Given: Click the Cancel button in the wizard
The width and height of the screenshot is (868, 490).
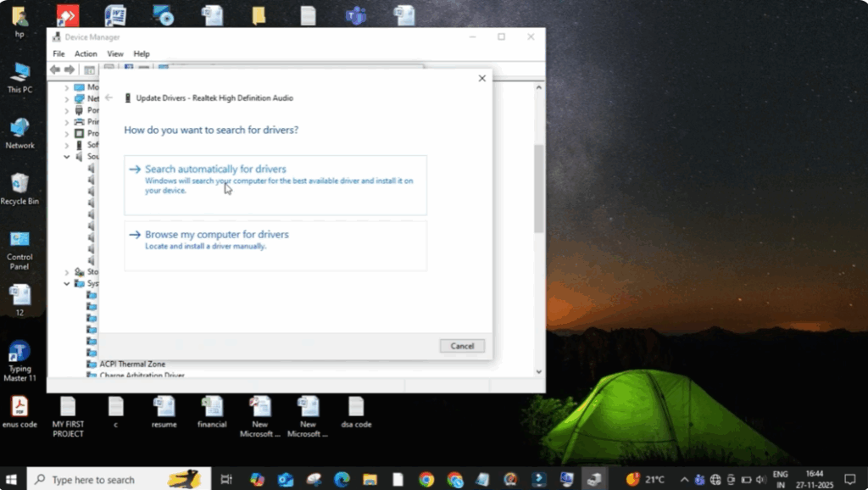Looking at the screenshot, I should click(x=462, y=345).
